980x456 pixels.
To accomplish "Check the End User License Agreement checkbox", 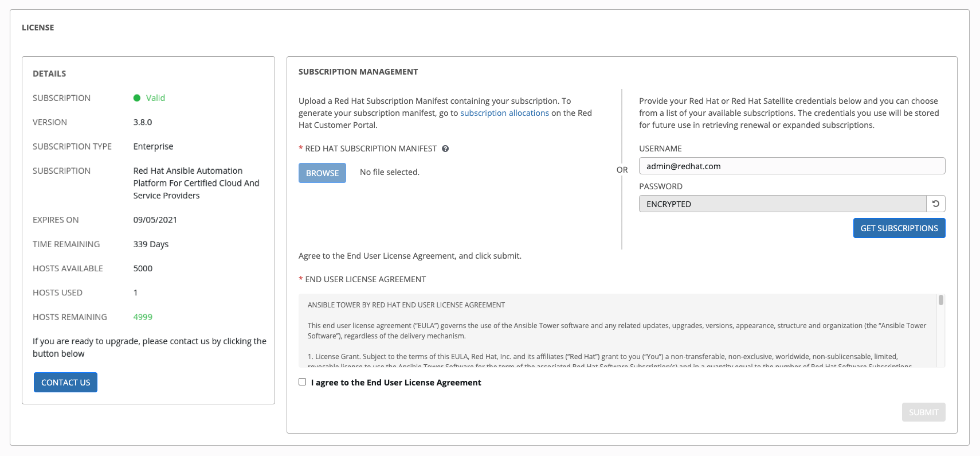I will pyautogui.click(x=302, y=382).
